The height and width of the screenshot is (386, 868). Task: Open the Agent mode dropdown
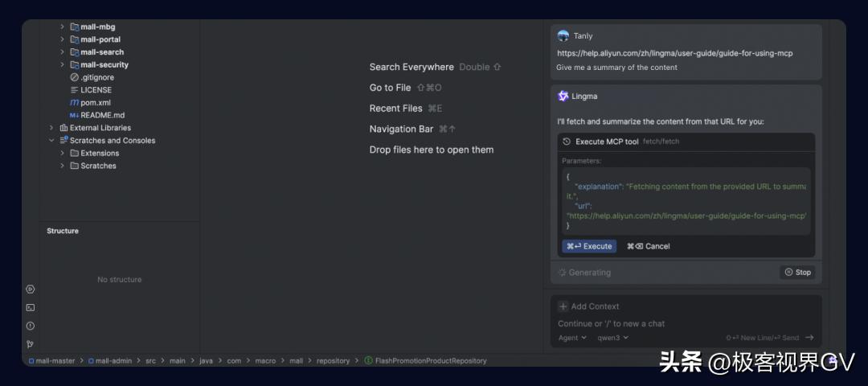[x=572, y=338]
